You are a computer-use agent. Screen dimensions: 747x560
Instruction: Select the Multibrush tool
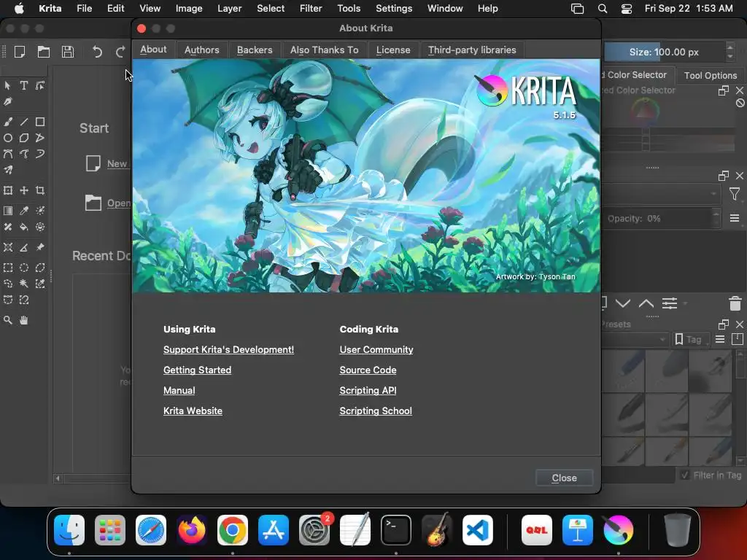8,170
